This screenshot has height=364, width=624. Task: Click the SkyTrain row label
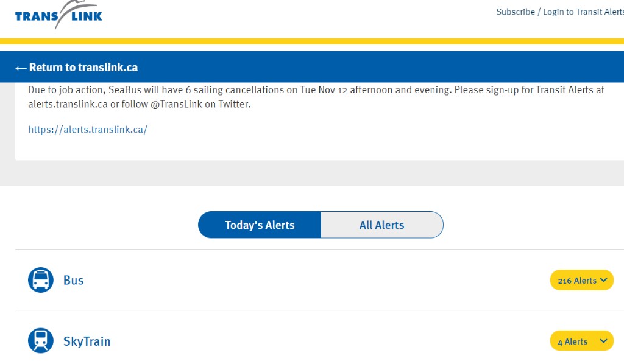[87, 341]
